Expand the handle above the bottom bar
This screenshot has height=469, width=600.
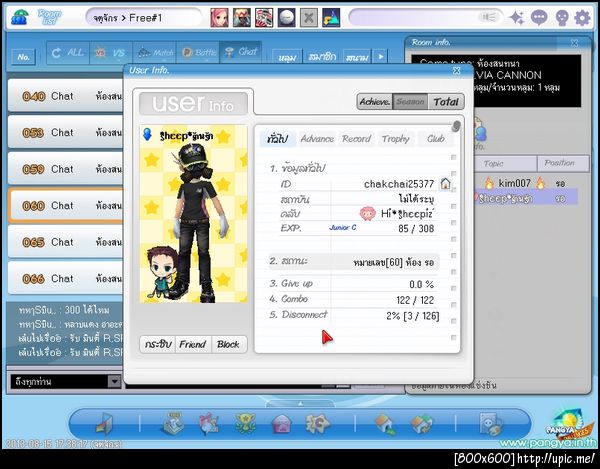300,404
